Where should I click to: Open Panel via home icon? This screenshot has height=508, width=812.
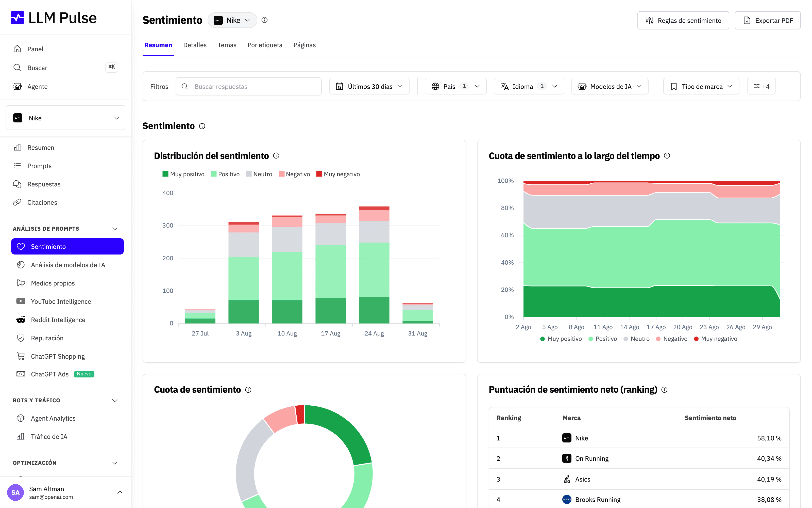click(17, 49)
